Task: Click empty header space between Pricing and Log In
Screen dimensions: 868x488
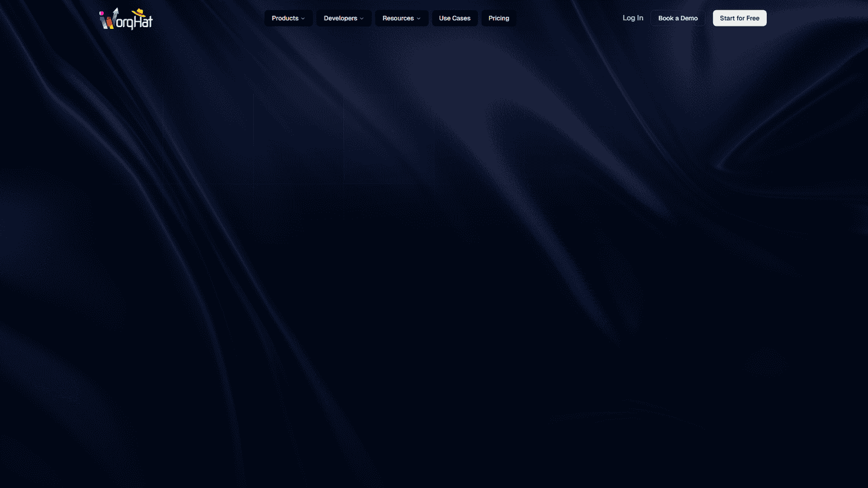Action: tap(570, 18)
